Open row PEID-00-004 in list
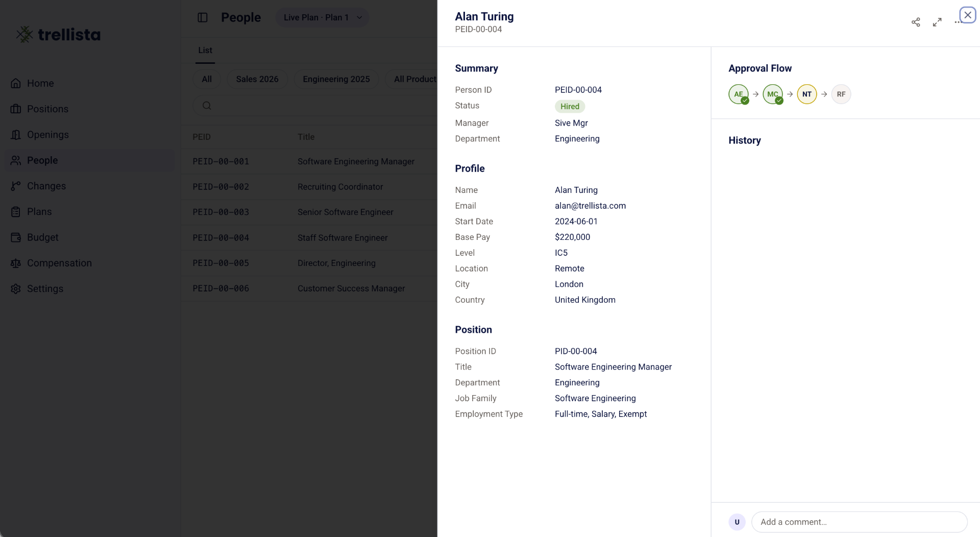The width and height of the screenshot is (980, 537). 309,237
